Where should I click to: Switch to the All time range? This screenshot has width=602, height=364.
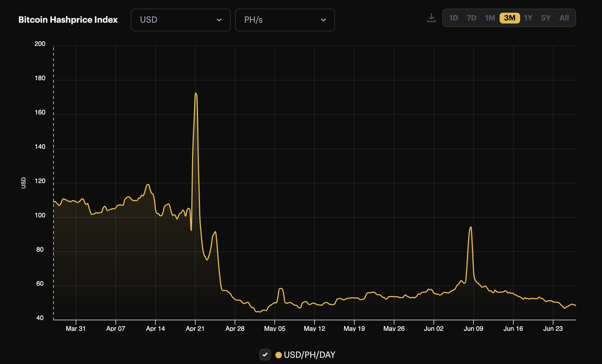point(564,18)
